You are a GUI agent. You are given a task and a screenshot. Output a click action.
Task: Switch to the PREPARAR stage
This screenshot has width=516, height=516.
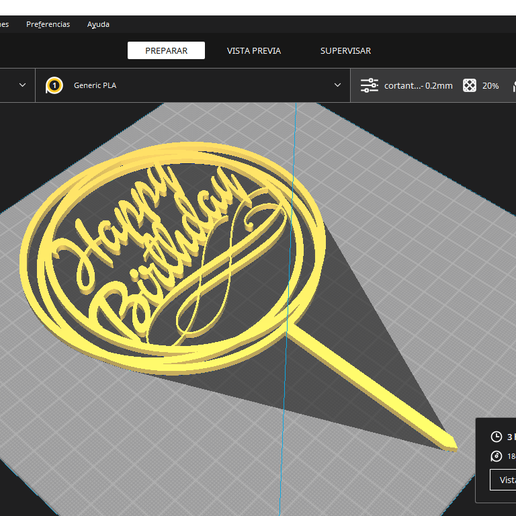click(x=166, y=51)
